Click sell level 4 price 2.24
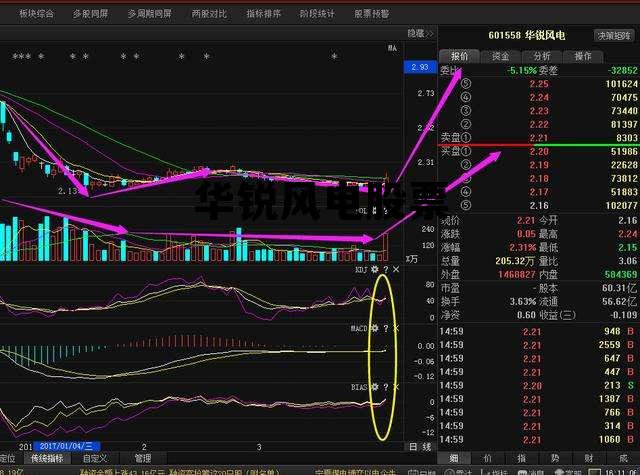The image size is (640, 475). (x=539, y=98)
